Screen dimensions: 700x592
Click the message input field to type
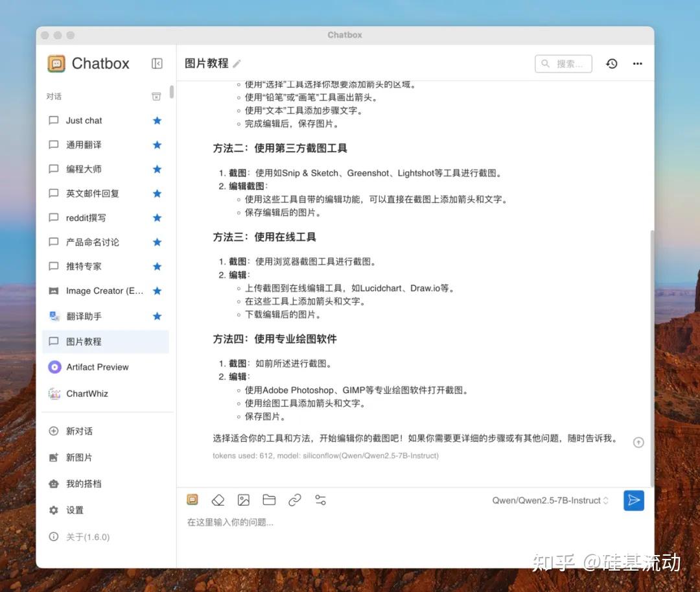[x=324, y=522]
